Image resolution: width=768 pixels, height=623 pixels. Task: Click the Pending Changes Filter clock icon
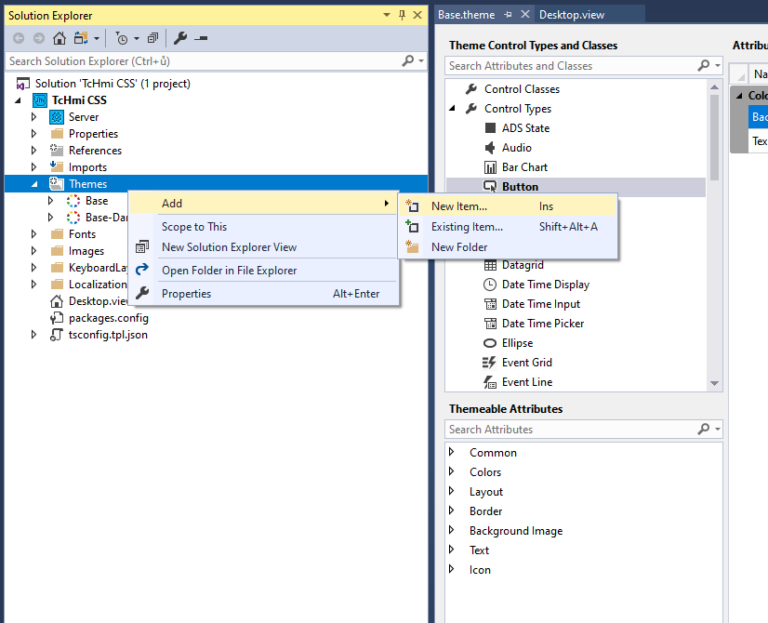pyautogui.click(x=121, y=38)
